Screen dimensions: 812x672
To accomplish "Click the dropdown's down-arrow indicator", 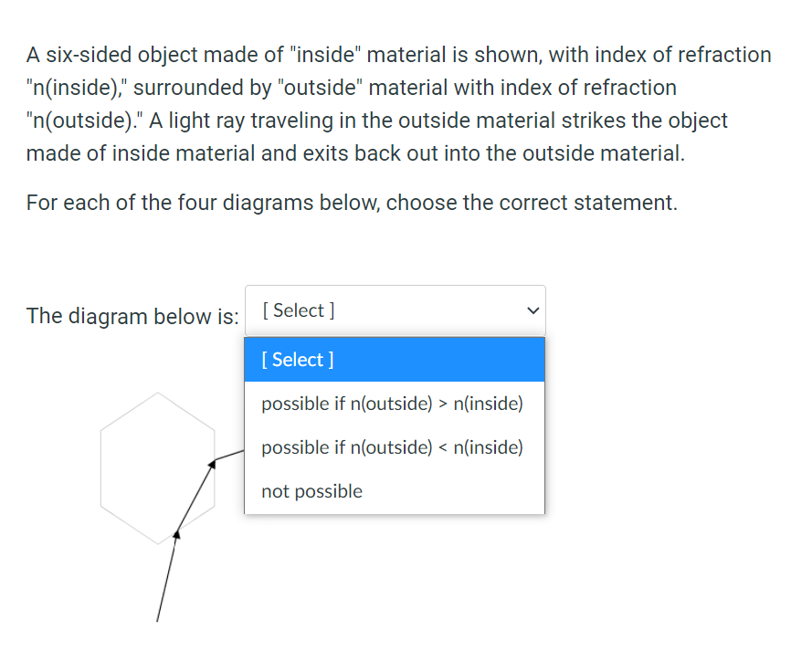I will click(x=533, y=310).
